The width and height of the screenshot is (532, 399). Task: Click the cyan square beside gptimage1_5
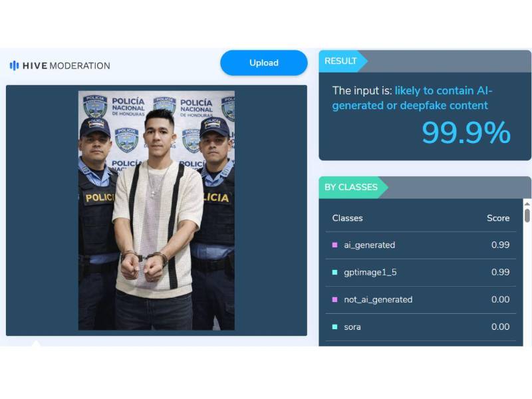point(335,272)
